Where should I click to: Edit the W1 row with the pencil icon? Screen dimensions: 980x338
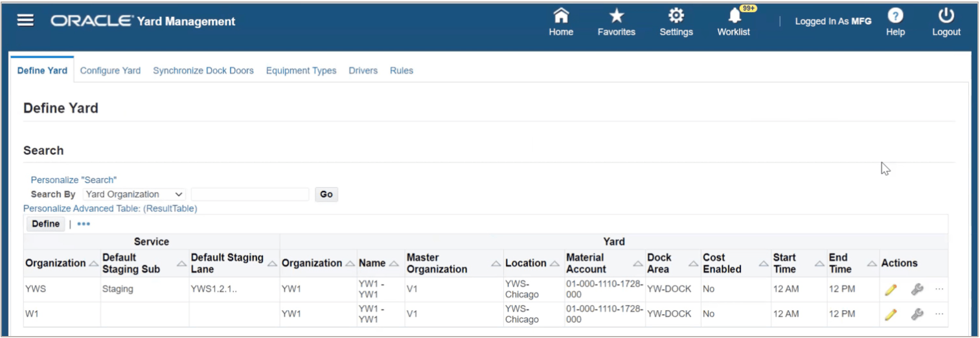(891, 314)
